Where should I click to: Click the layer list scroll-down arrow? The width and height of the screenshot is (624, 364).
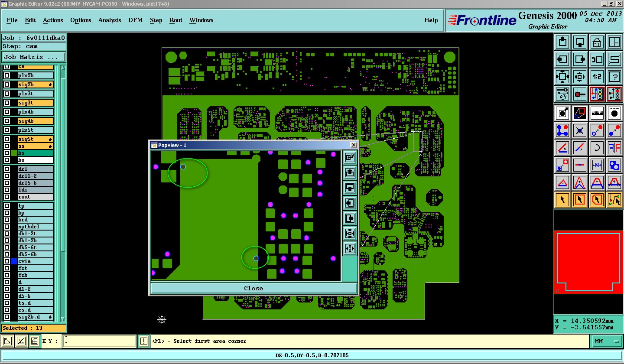(x=63, y=319)
